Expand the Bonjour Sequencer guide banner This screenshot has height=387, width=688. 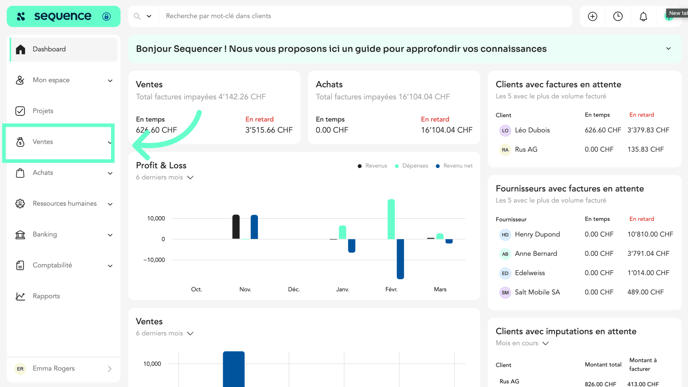click(x=668, y=49)
